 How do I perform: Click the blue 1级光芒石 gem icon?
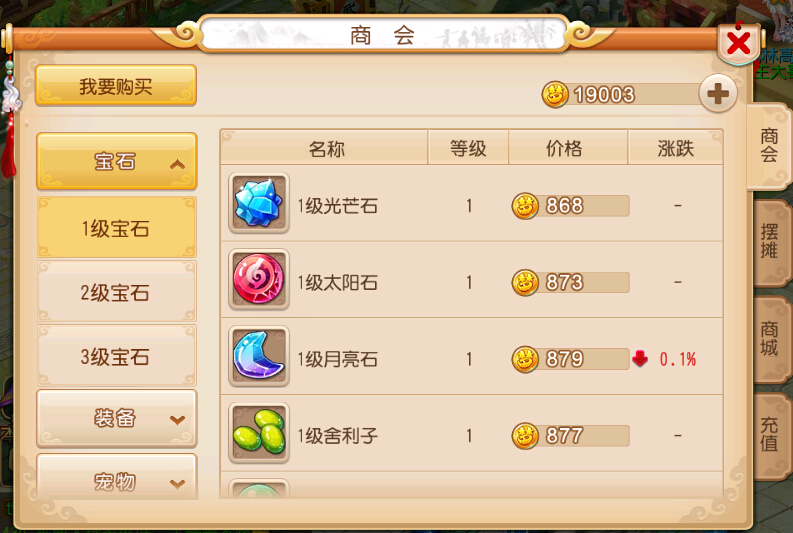(x=258, y=203)
